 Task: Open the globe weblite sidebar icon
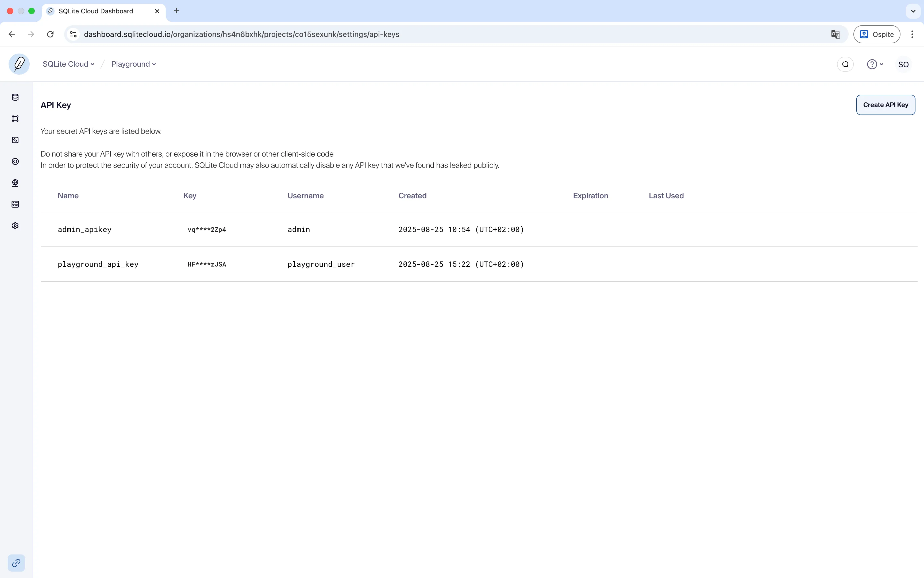15,183
